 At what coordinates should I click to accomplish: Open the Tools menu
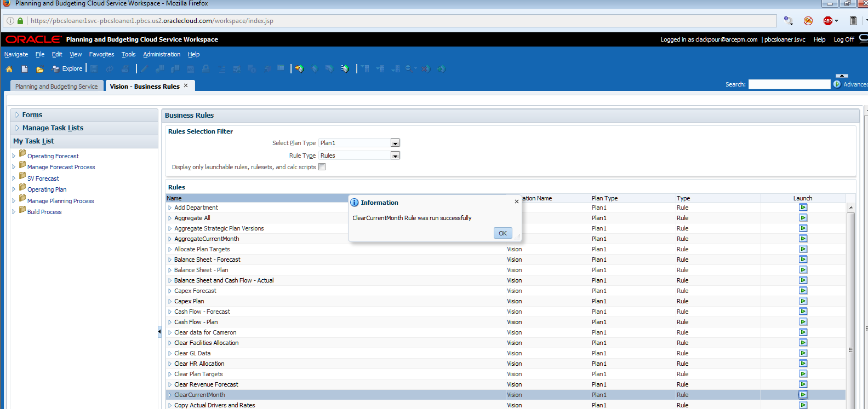click(x=128, y=54)
